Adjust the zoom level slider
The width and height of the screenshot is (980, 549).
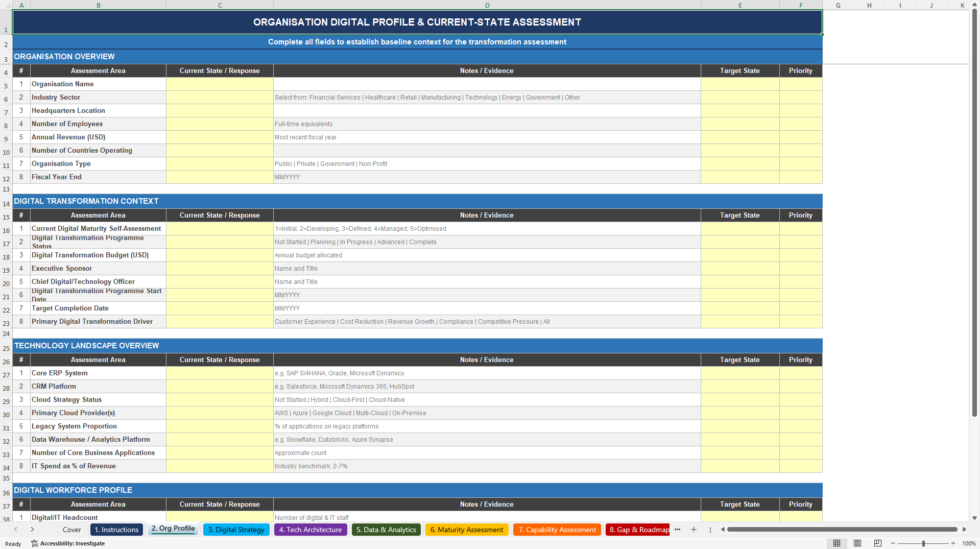point(923,543)
